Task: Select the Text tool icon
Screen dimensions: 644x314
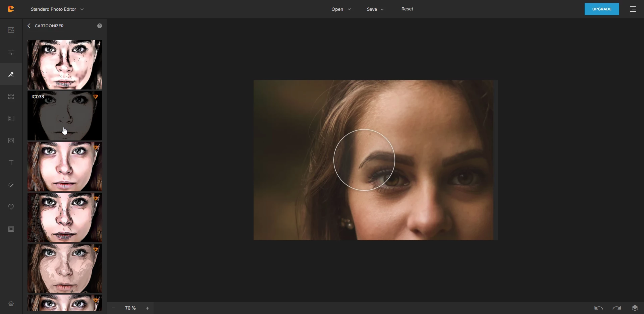Action: point(11,163)
